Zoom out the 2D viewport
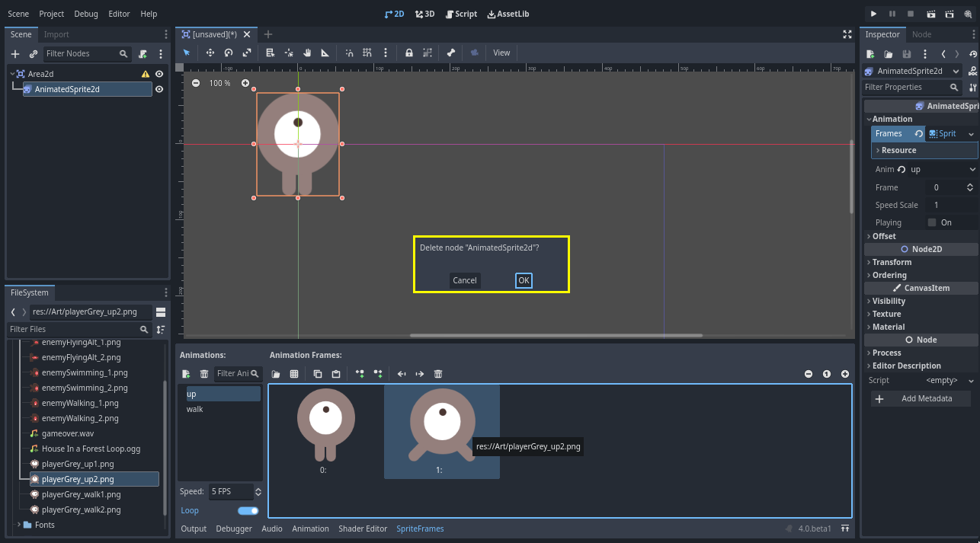Image resolution: width=980 pixels, height=543 pixels. click(x=196, y=83)
